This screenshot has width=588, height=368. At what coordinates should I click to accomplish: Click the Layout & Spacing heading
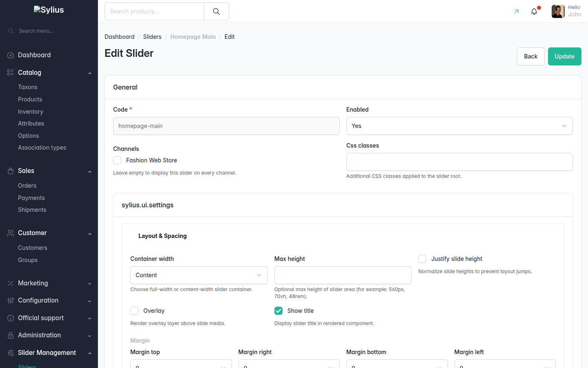point(163,236)
